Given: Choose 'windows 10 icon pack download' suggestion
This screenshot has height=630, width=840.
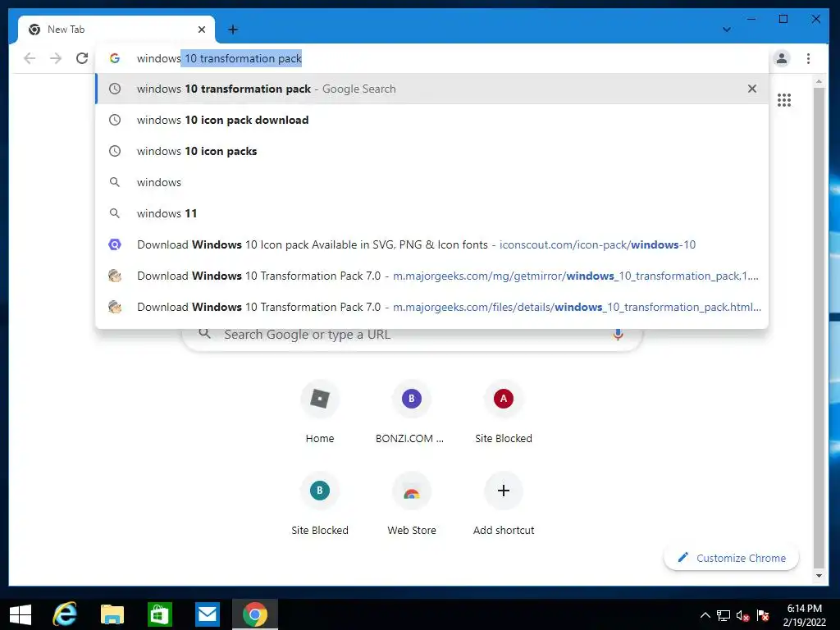Looking at the screenshot, I should [431, 120].
